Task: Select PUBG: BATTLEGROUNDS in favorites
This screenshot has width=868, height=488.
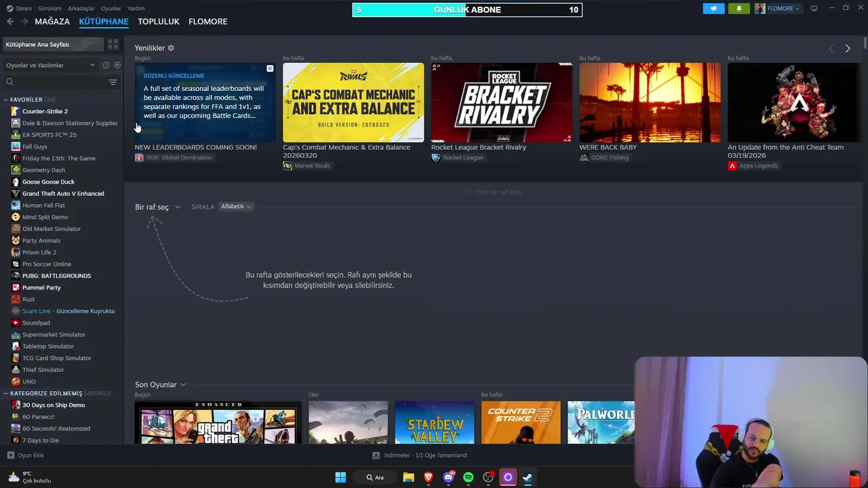Action: (x=56, y=276)
